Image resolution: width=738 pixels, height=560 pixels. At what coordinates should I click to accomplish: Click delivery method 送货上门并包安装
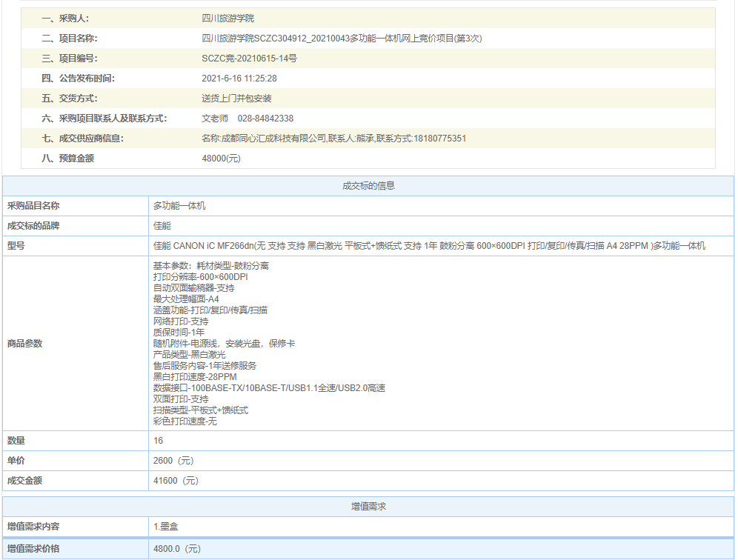click(x=237, y=99)
